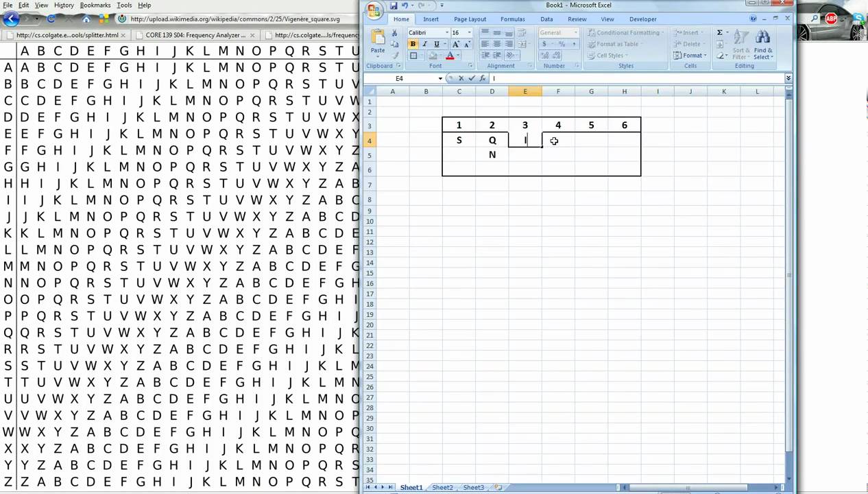Viewport: 868px width, 494px height.
Task: Click the Excel Help question mark icon
Action: click(x=754, y=19)
